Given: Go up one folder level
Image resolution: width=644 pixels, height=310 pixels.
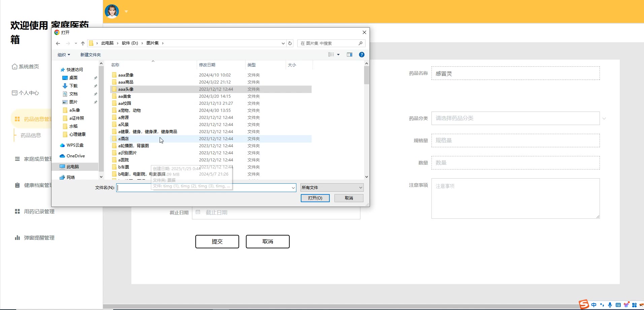Looking at the screenshot, I should click(x=83, y=43).
